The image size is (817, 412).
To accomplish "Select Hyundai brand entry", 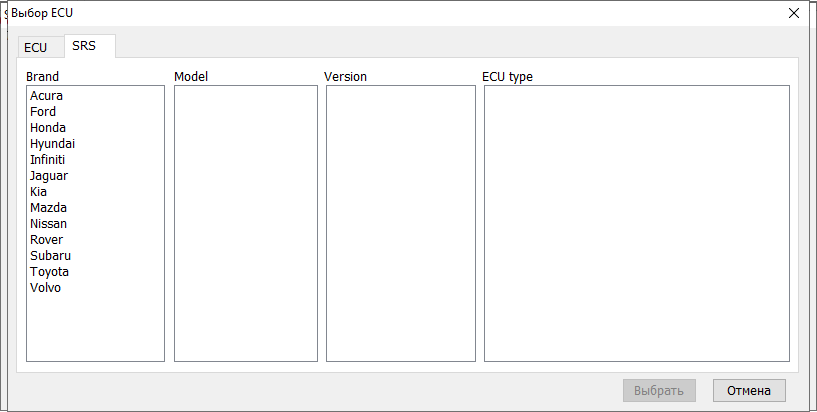I will click(52, 144).
